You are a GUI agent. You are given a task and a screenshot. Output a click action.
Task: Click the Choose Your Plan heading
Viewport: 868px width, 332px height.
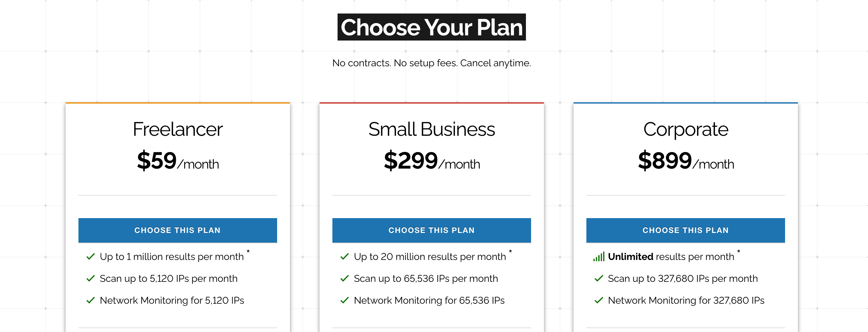pyautogui.click(x=432, y=27)
